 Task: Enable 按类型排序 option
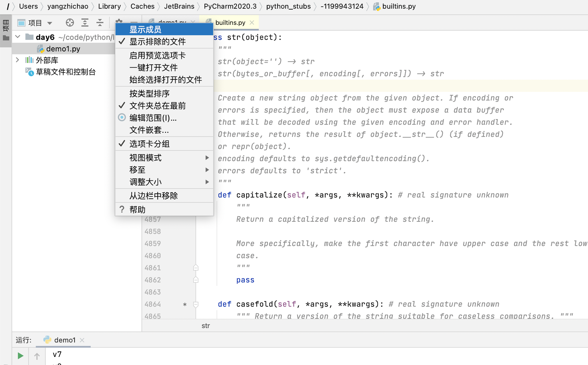click(x=164, y=94)
